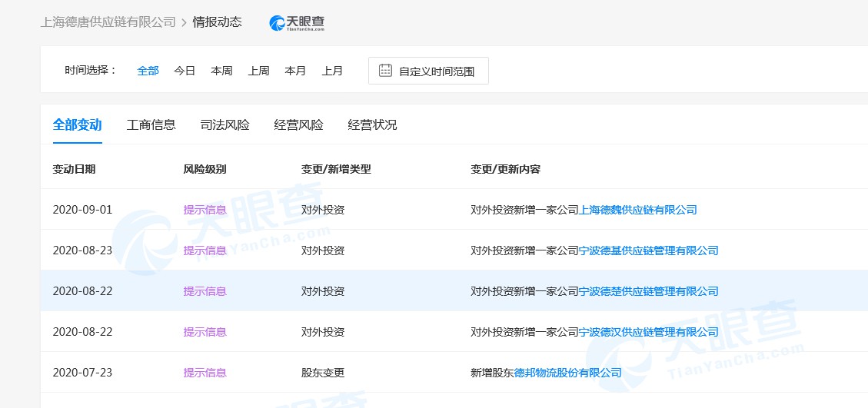The image size is (868, 408).
Task: Select 本月 time filter
Action: (x=295, y=71)
